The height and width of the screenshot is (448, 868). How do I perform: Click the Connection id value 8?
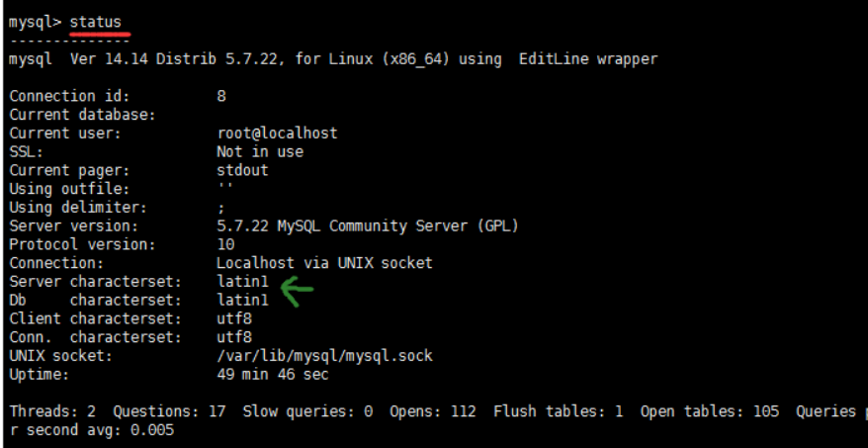(x=221, y=96)
